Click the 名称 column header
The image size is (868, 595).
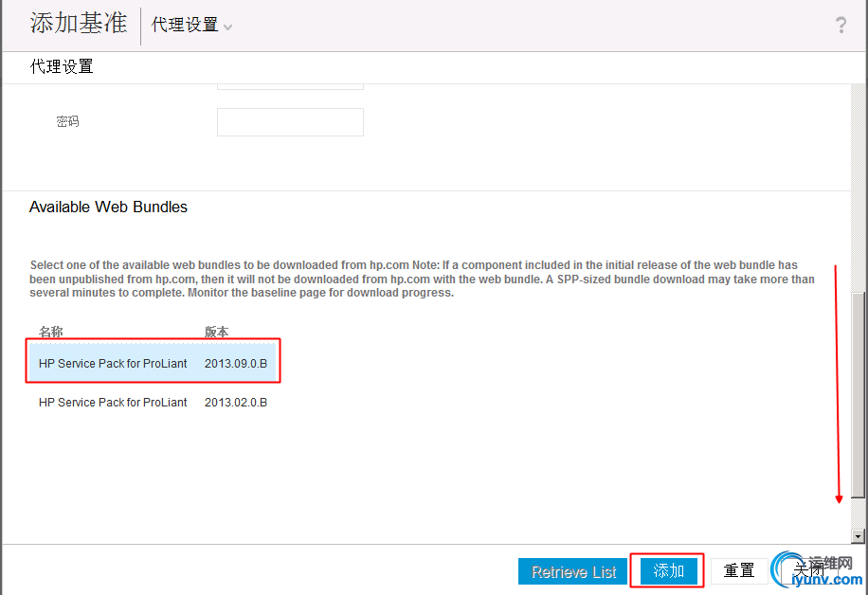click(x=51, y=332)
